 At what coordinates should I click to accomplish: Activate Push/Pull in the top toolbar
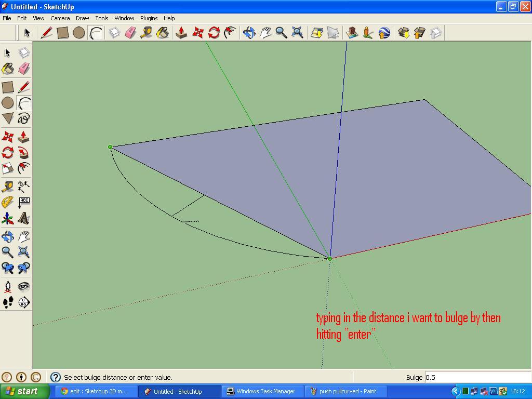[x=181, y=33]
